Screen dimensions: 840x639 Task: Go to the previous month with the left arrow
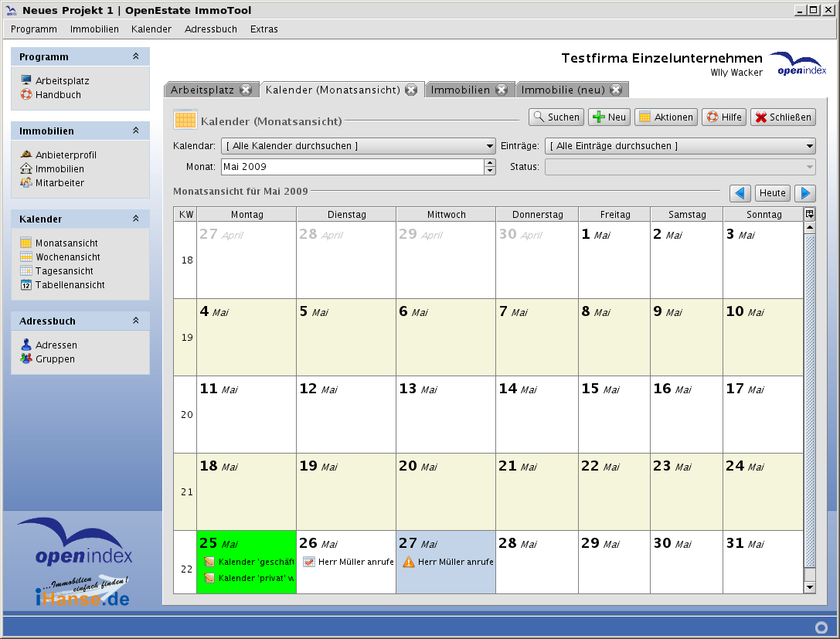click(x=740, y=193)
